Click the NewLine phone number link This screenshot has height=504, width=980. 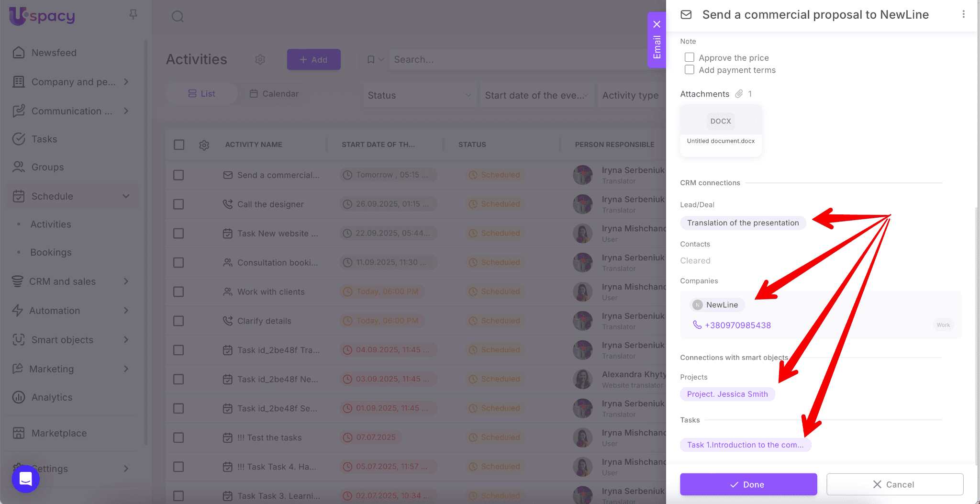[737, 325]
